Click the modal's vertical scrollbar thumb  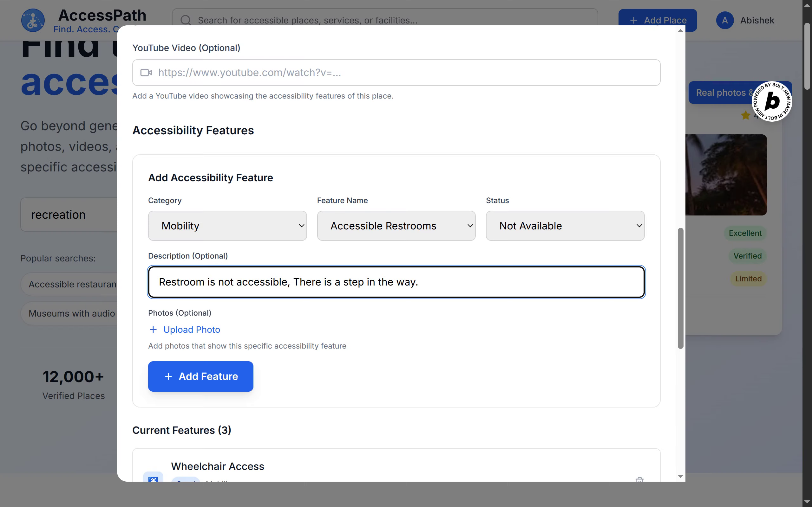coord(680,288)
